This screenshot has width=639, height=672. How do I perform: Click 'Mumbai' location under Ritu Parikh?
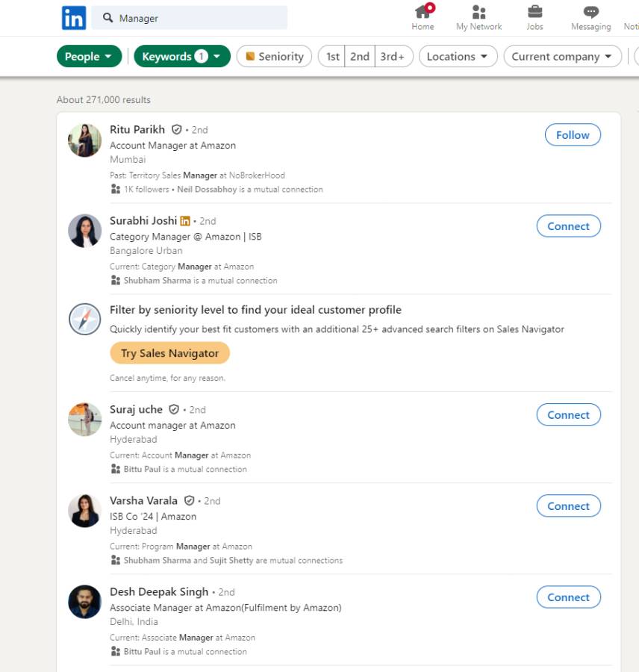point(128,160)
